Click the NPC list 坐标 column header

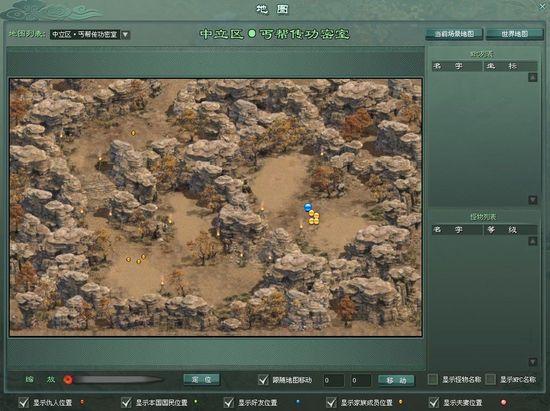point(510,66)
